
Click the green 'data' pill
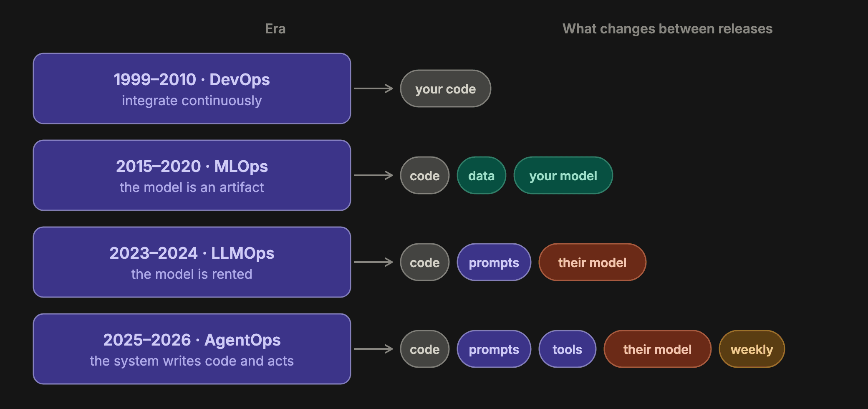[x=482, y=175]
